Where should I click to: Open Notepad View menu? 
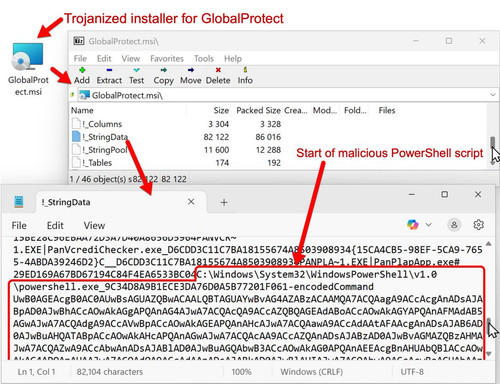pyautogui.click(x=94, y=226)
